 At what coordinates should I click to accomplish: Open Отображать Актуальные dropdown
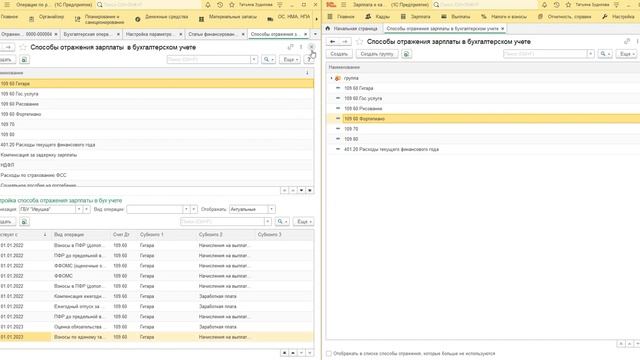271,209
